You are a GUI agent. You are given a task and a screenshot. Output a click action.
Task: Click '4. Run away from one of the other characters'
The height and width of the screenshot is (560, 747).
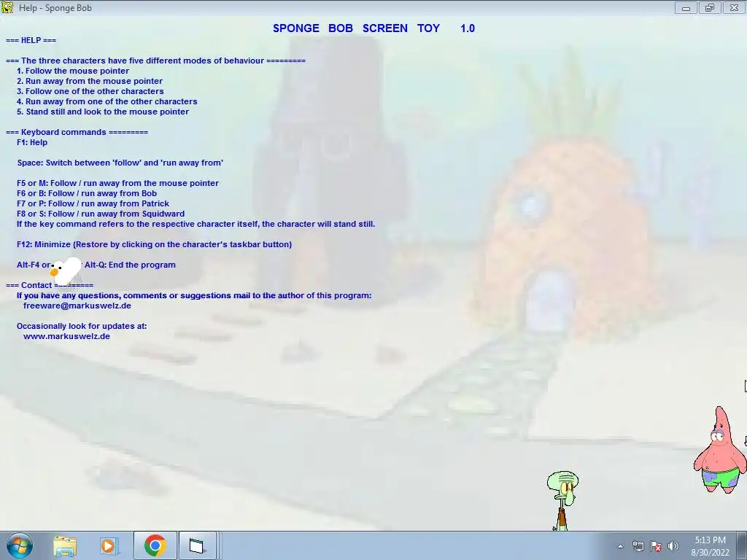tap(107, 101)
